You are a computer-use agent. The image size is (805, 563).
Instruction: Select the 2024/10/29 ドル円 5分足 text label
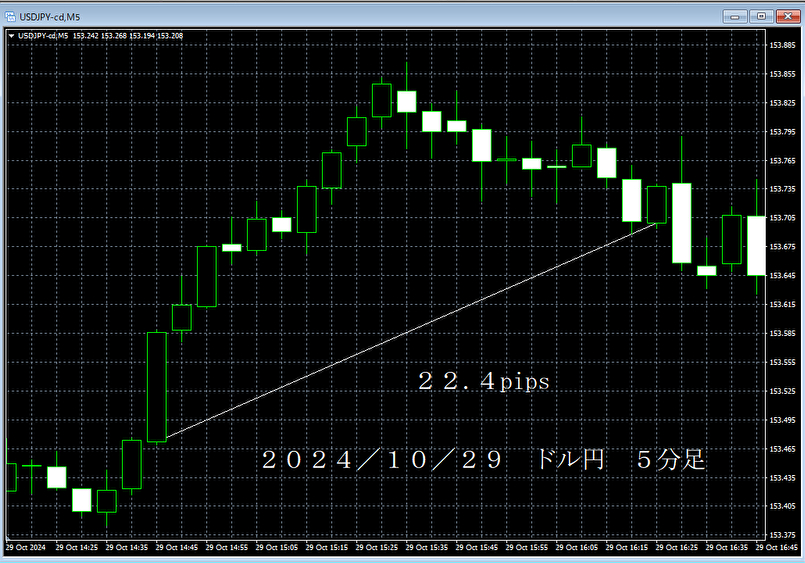[x=483, y=459]
